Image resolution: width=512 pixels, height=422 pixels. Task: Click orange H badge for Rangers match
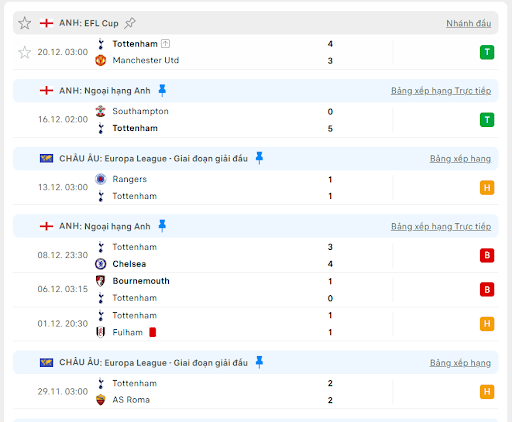[487, 188]
